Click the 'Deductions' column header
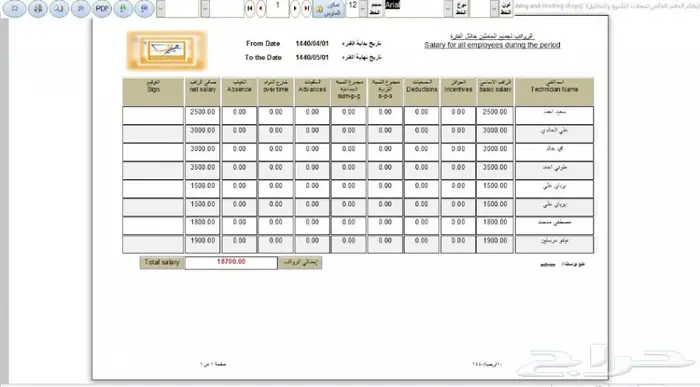Viewport: 700px width, 387px height. tap(421, 92)
